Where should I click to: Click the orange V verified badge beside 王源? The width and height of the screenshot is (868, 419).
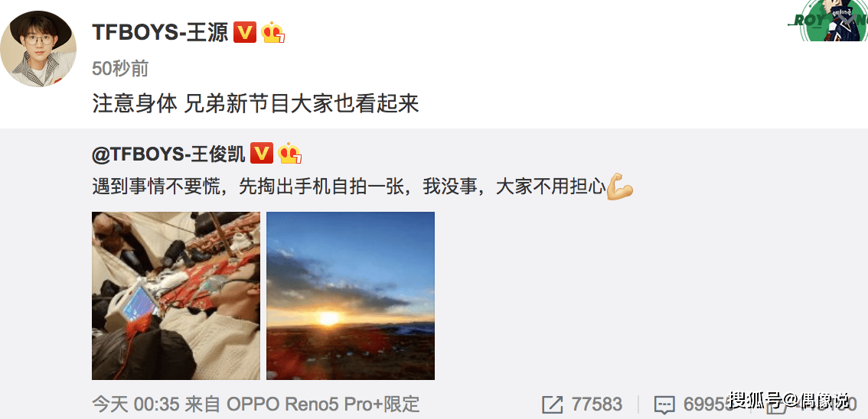point(245,33)
